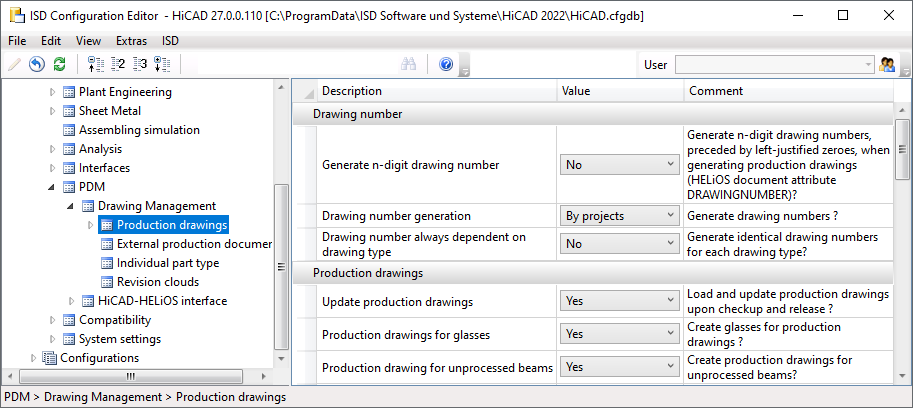
Task: Expand the Configurations tree node
Action: click(x=33, y=358)
